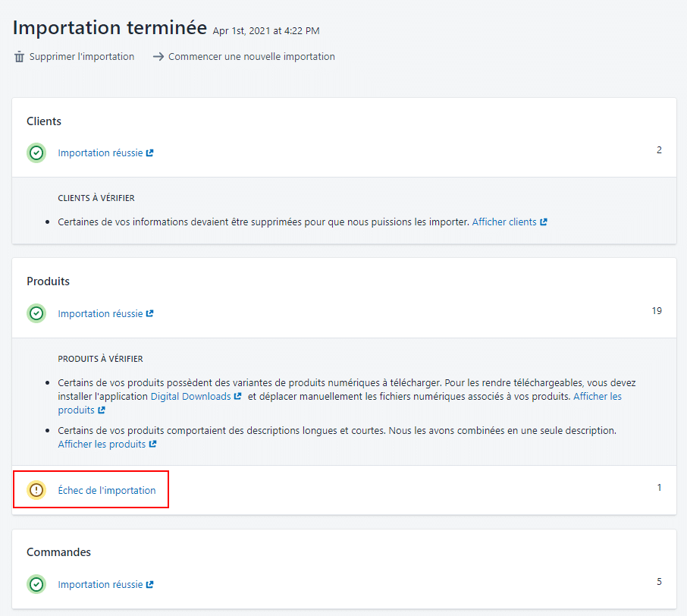The image size is (687, 616).
Task: Click the arrow icon before Commencer une nouvelle importation
Action: (158, 57)
